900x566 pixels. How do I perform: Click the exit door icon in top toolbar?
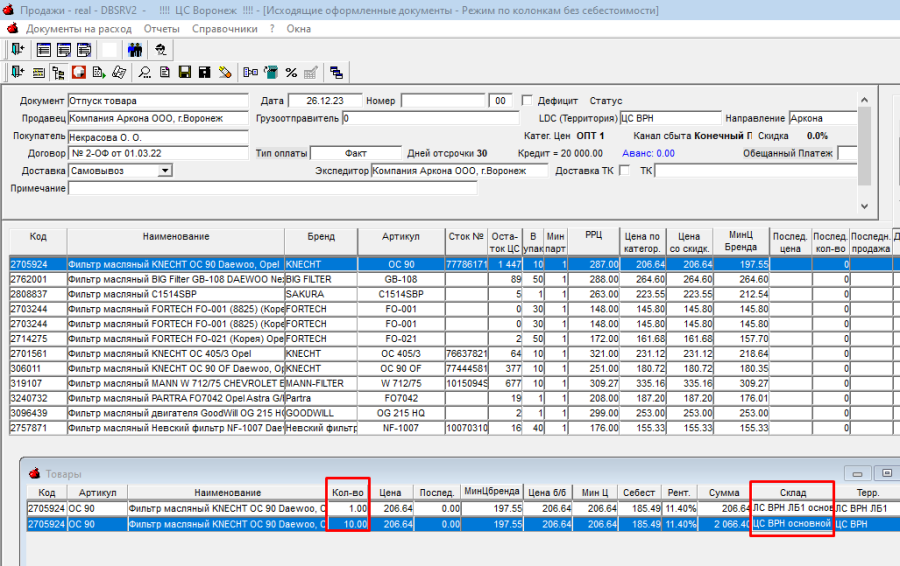(x=18, y=50)
